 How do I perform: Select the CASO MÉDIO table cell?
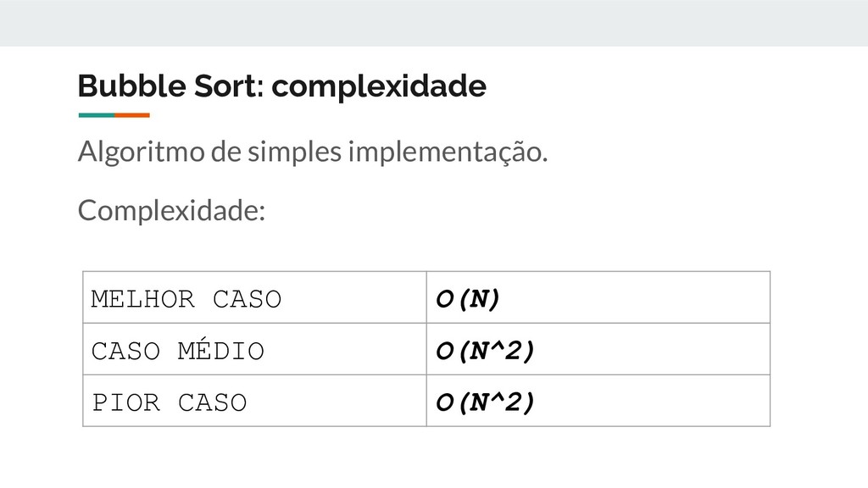pos(254,349)
